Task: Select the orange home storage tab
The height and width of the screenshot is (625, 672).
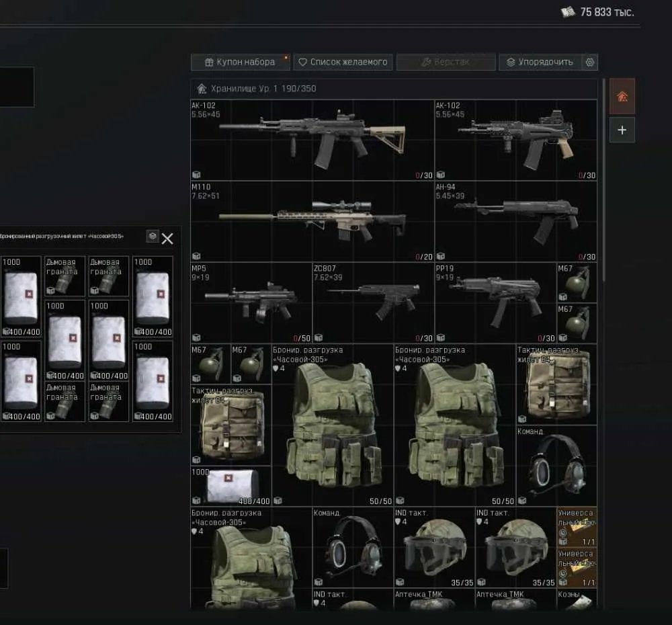Action: pyautogui.click(x=622, y=97)
